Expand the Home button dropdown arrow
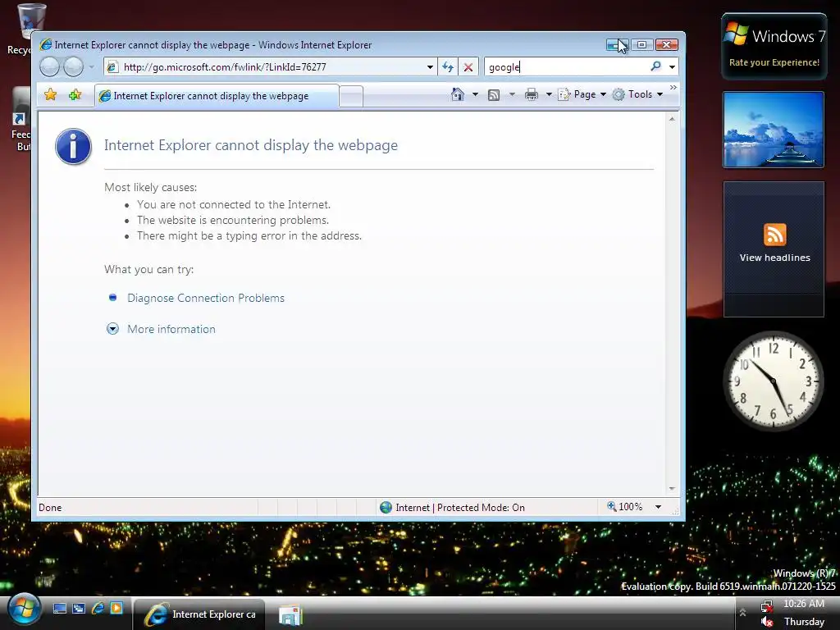840x630 pixels. pos(475,94)
